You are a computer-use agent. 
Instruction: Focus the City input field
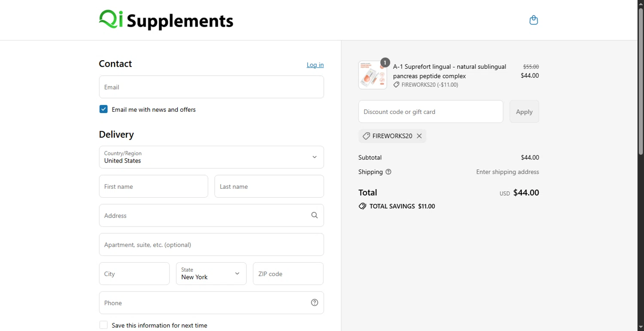(134, 273)
